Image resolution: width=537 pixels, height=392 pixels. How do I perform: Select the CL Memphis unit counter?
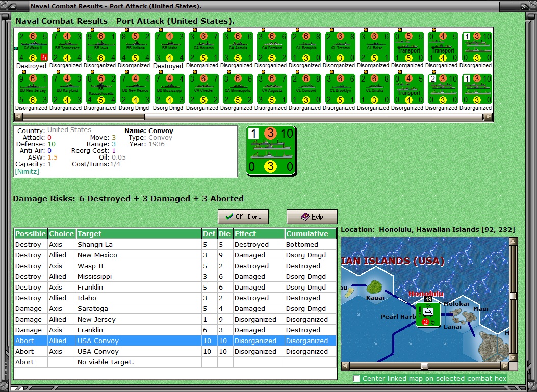point(306,47)
